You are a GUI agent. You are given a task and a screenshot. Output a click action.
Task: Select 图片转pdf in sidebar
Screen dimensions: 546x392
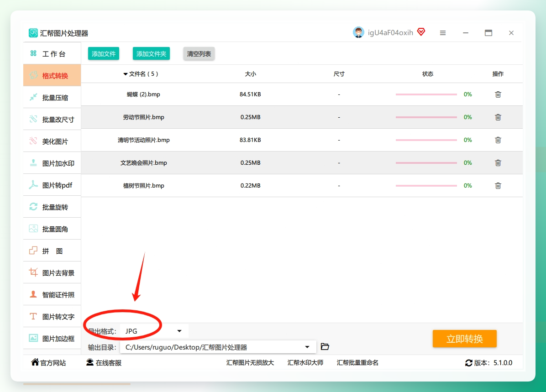coord(52,185)
